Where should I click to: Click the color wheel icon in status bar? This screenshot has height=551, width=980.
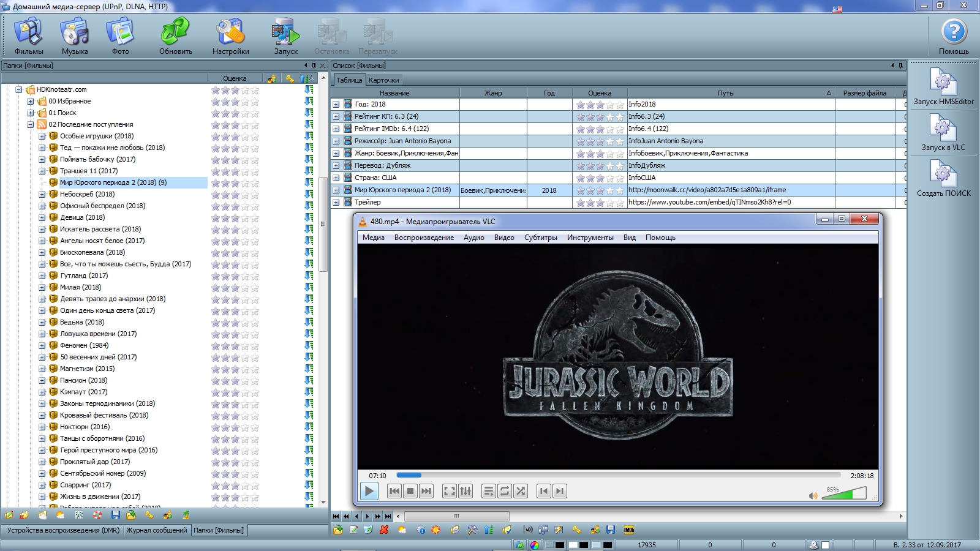tap(535, 545)
